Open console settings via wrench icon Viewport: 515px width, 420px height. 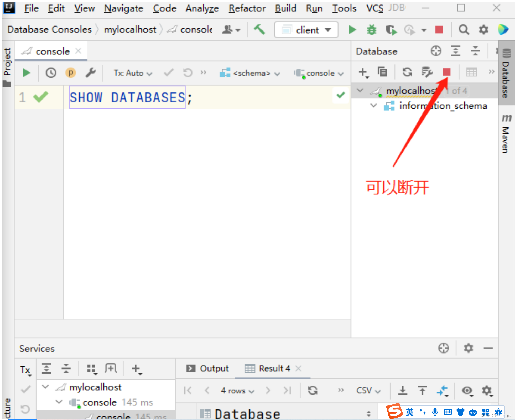tap(91, 73)
